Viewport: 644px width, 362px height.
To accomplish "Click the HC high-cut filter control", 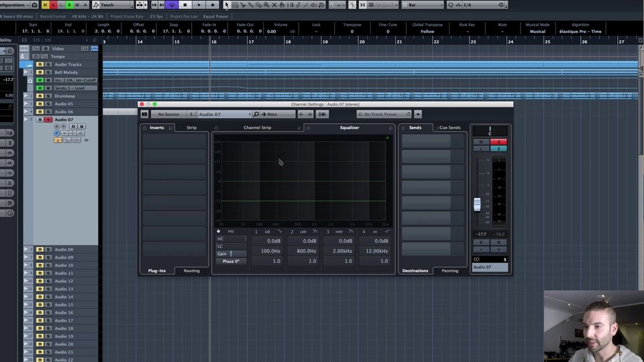I will point(231,239).
